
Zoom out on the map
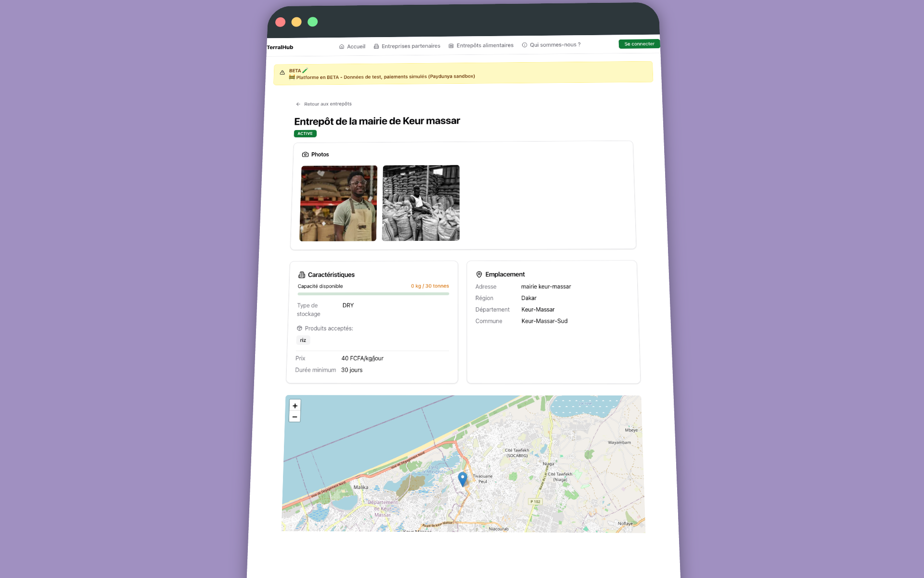pyautogui.click(x=295, y=417)
